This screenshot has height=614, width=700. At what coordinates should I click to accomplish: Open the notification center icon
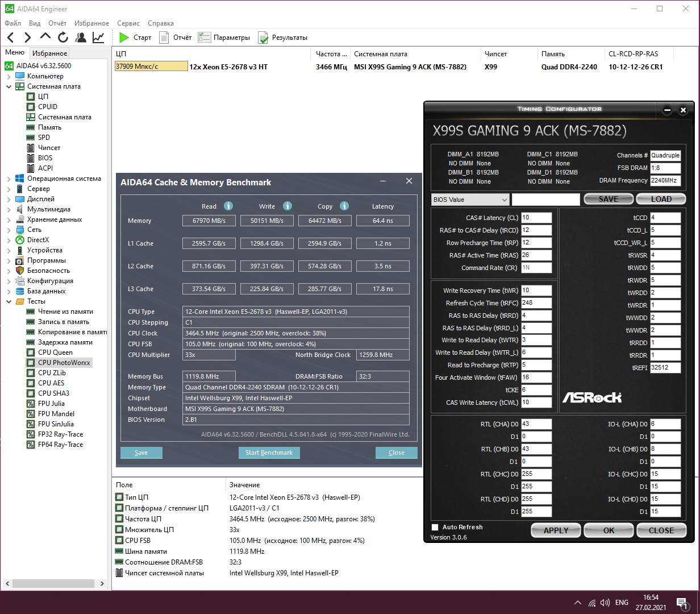pyautogui.click(x=682, y=603)
